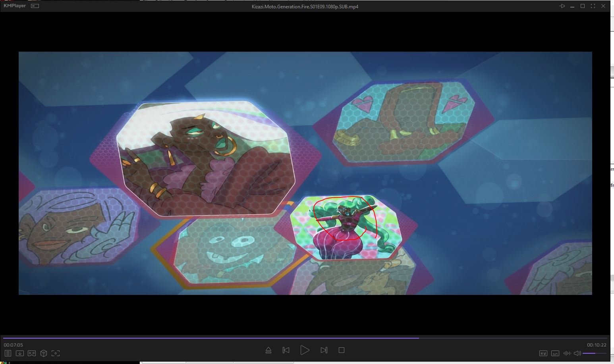Click the download video icon

tap(19, 353)
